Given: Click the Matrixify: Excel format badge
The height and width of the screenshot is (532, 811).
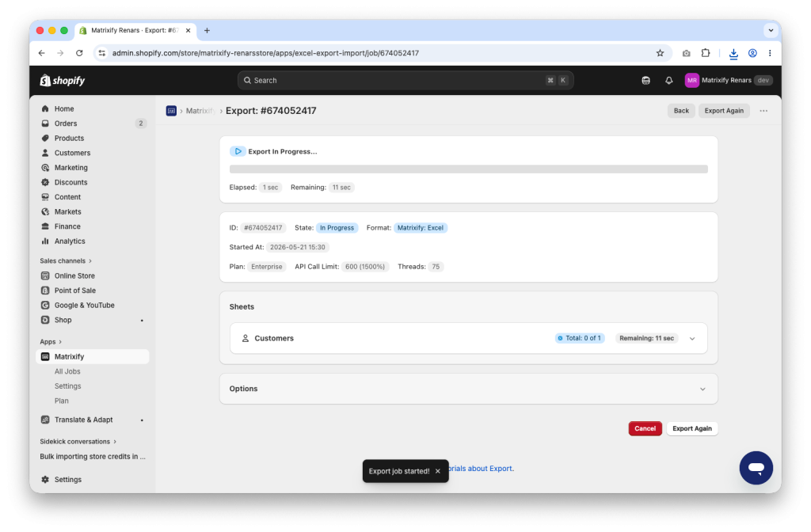Looking at the screenshot, I should [x=420, y=228].
